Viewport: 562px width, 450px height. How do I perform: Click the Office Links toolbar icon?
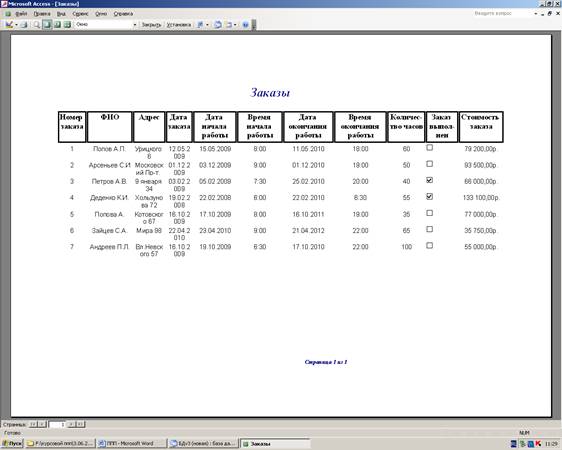200,25
